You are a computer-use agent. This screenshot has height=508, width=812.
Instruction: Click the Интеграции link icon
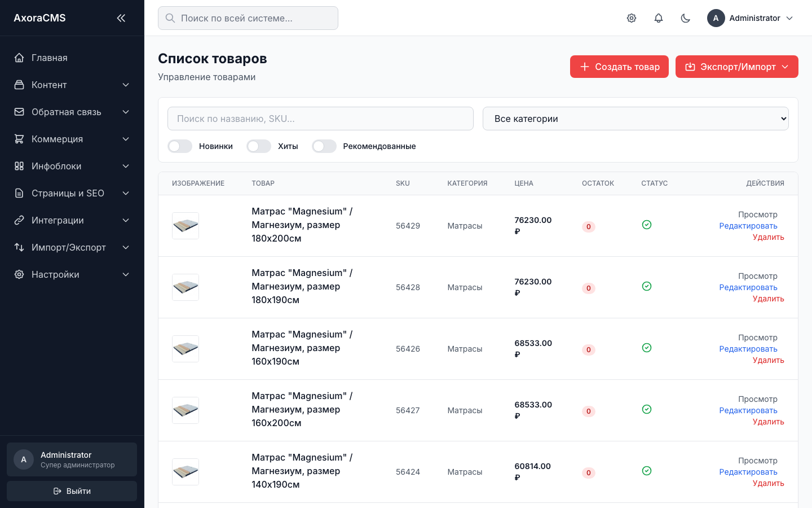[19, 220]
